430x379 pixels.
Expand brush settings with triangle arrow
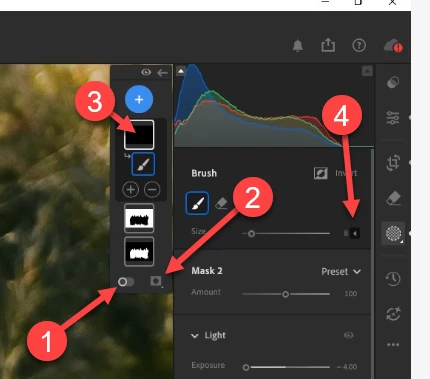355,233
